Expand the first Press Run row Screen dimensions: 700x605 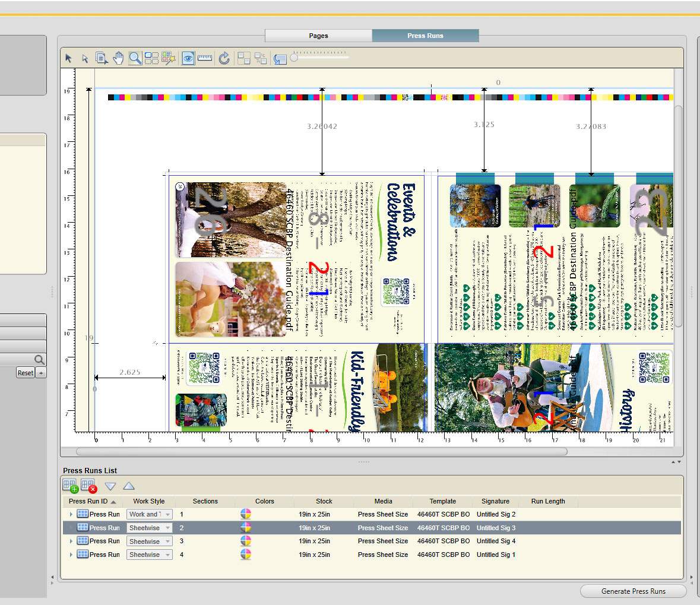[x=71, y=515]
